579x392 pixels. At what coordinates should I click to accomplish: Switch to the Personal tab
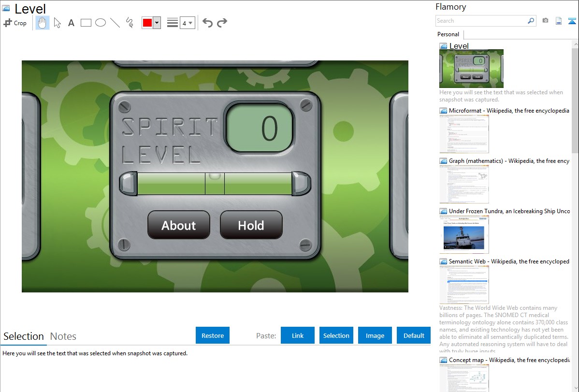pyautogui.click(x=448, y=34)
